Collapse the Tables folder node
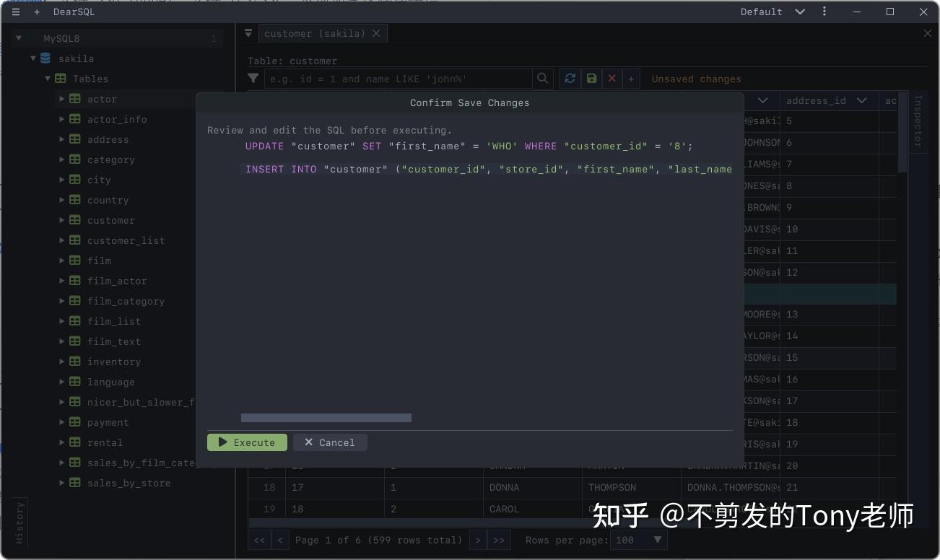The image size is (940, 560). coord(48,79)
